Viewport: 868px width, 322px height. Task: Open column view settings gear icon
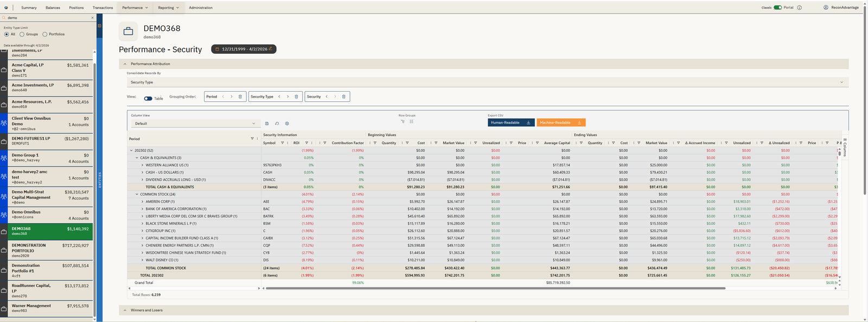287,124
